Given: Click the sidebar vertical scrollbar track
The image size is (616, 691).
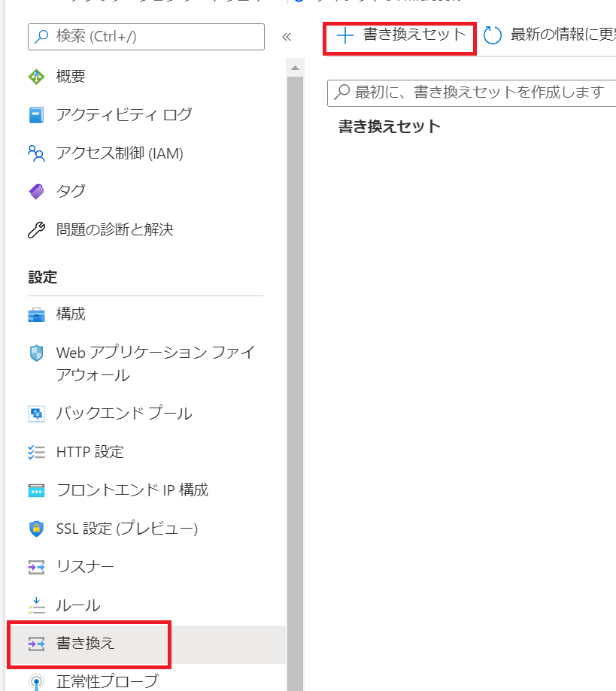Looking at the screenshot, I should coord(295,383).
